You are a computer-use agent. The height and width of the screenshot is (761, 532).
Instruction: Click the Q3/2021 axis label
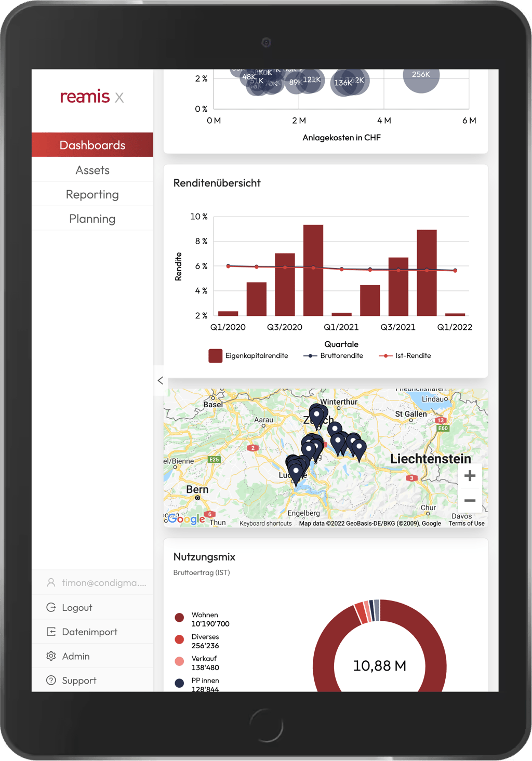click(398, 327)
